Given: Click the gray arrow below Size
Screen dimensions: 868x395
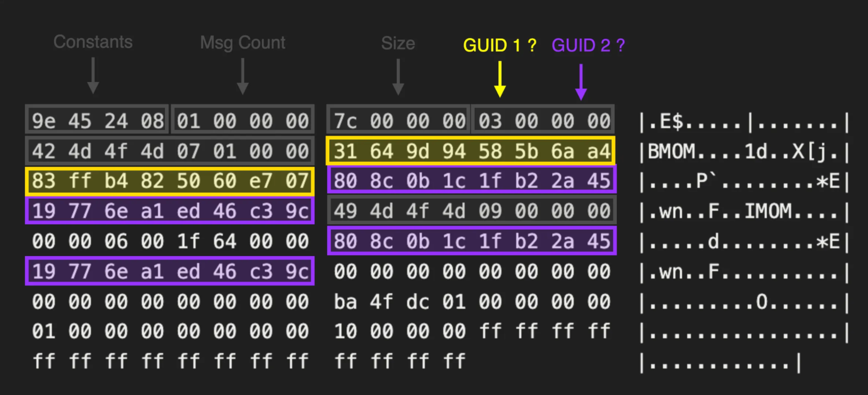Looking at the screenshot, I should [398, 77].
